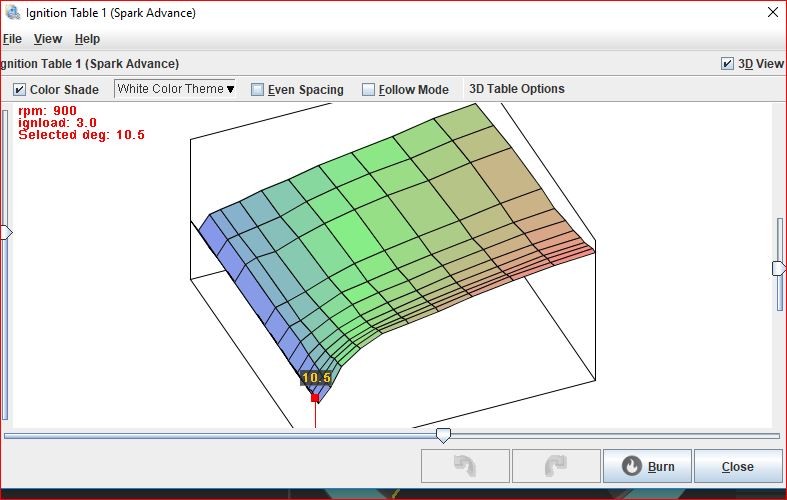Click the undo arrow button
The height and width of the screenshot is (500, 787).
(x=465, y=466)
